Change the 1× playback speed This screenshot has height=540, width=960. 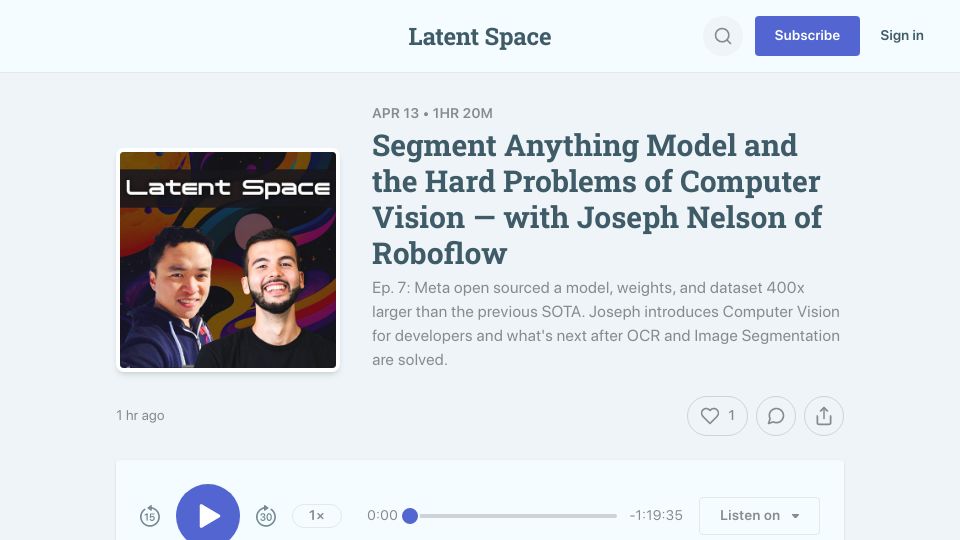[317, 516]
